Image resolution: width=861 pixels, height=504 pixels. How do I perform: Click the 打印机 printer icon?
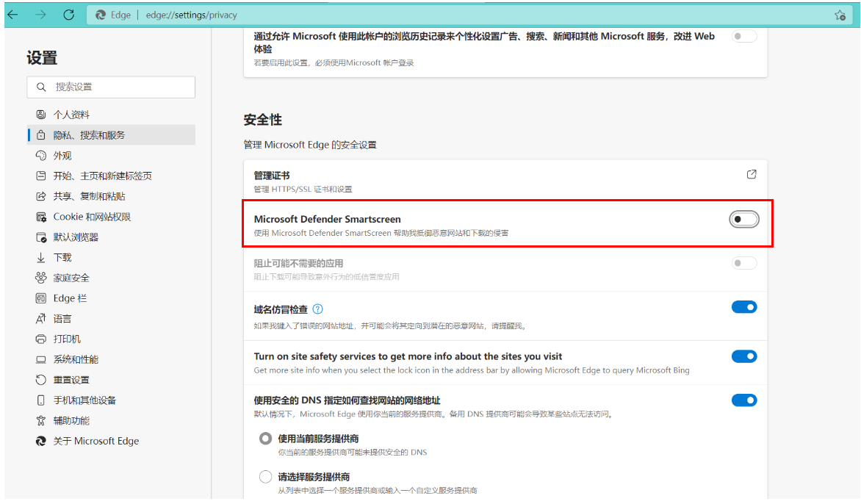pyautogui.click(x=40, y=339)
